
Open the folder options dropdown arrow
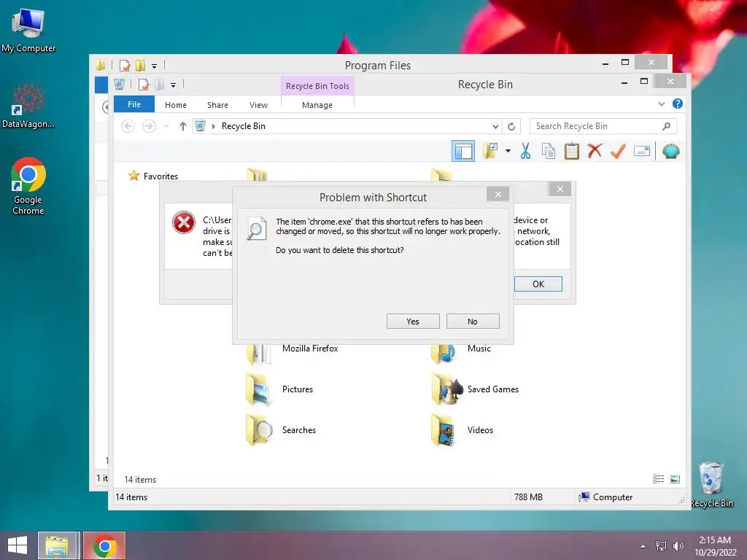coord(508,152)
